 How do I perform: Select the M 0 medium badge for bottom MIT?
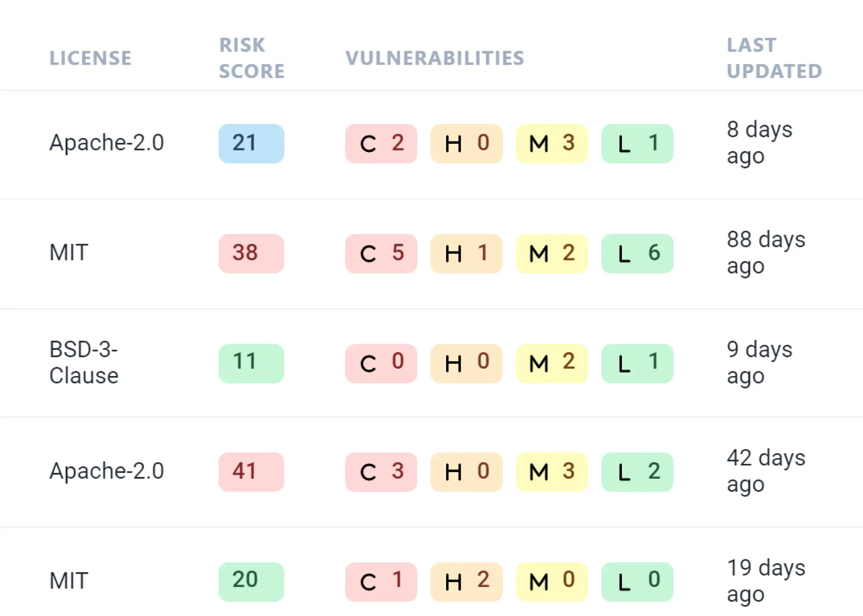(x=552, y=581)
